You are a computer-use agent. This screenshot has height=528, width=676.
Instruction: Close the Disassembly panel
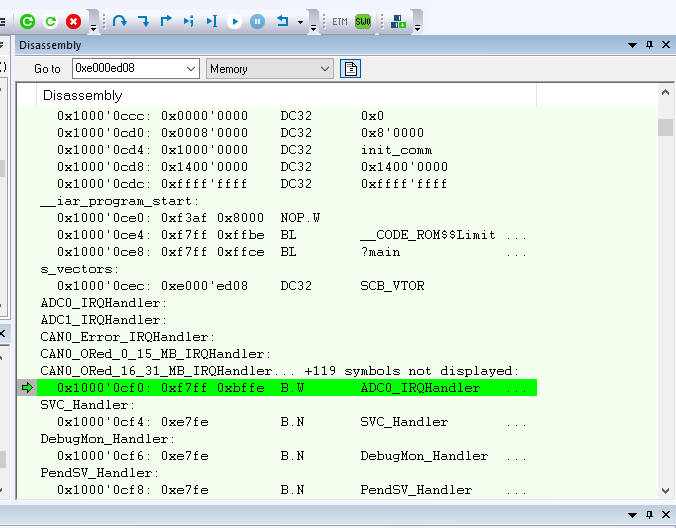[666, 45]
